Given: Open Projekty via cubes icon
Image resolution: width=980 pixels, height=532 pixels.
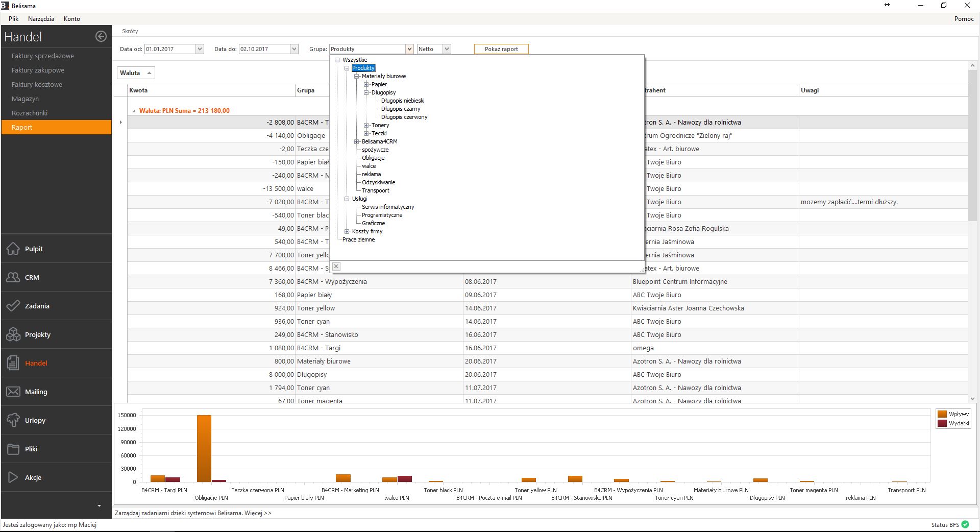Looking at the screenshot, I should [13, 334].
